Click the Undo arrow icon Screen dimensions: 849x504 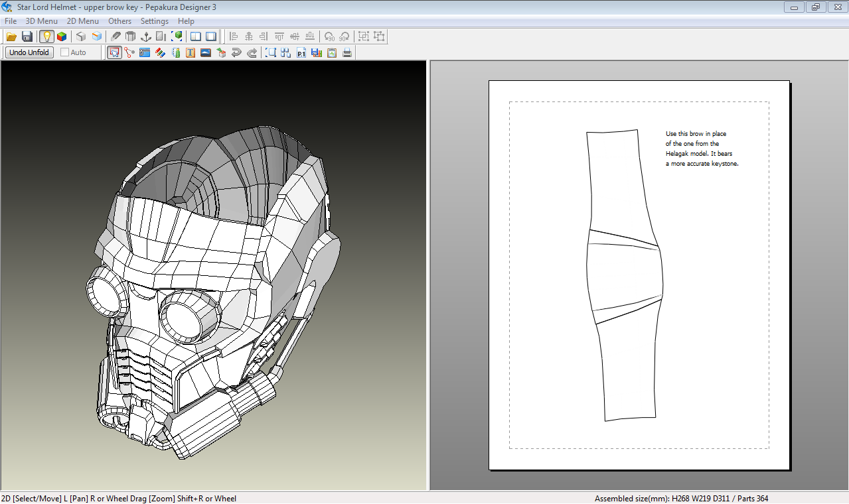click(236, 52)
